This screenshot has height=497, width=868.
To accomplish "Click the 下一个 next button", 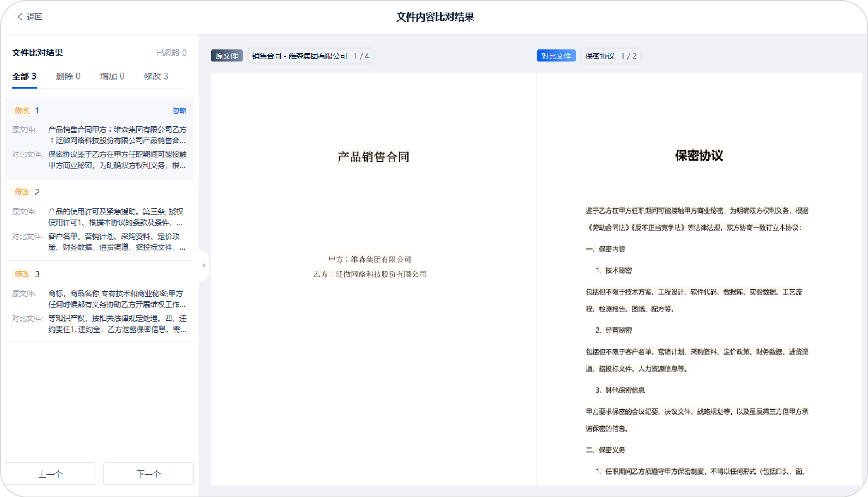I will tap(148, 474).
